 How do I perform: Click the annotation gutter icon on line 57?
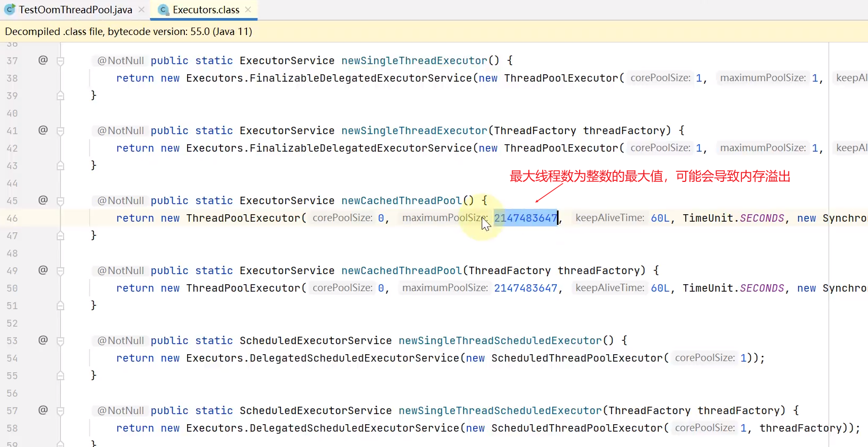point(43,410)
